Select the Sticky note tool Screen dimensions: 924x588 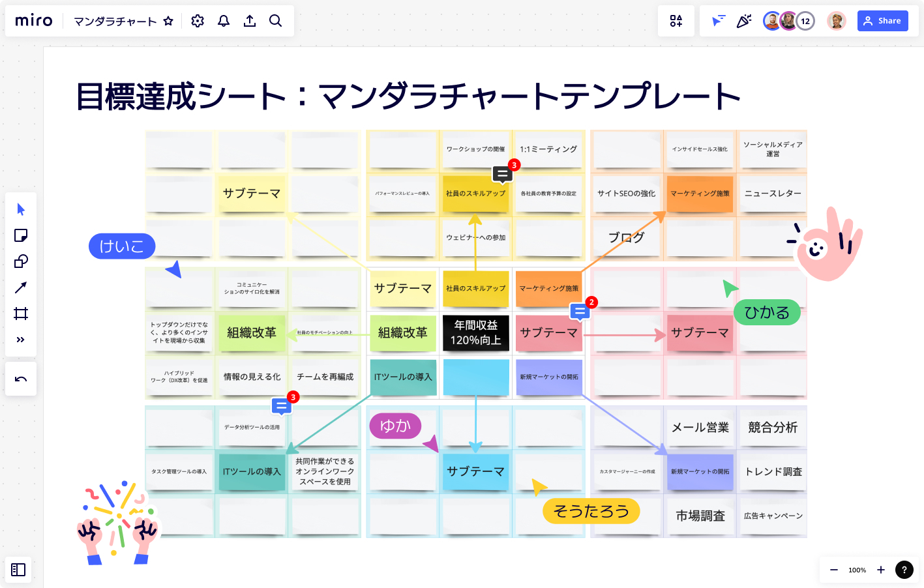click(21, 235)
